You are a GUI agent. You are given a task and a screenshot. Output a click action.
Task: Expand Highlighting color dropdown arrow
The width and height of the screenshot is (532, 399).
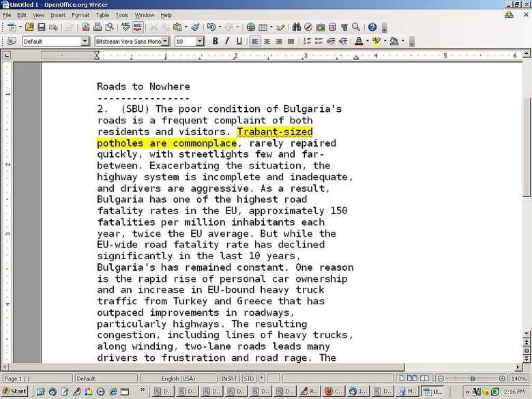(385, 42)
